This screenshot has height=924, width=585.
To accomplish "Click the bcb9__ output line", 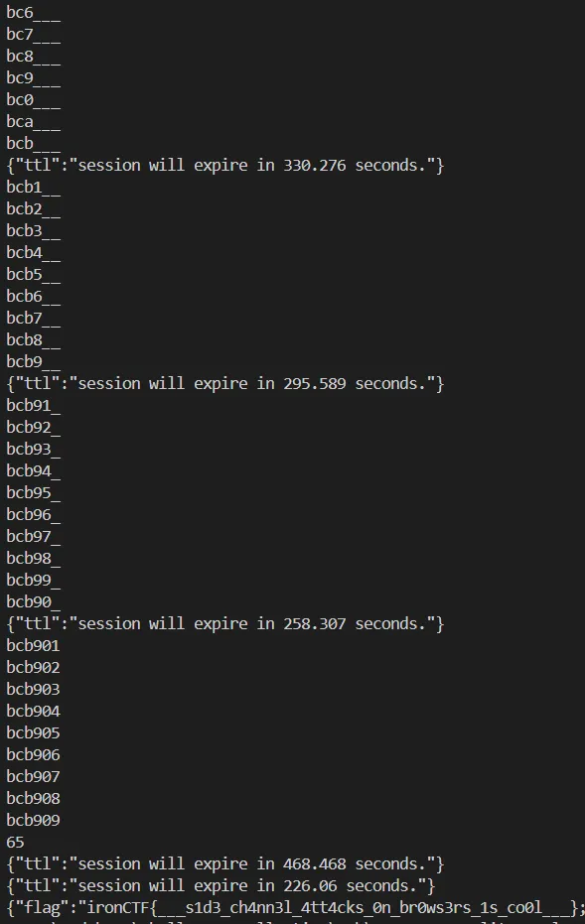I will tap(33, 362).
